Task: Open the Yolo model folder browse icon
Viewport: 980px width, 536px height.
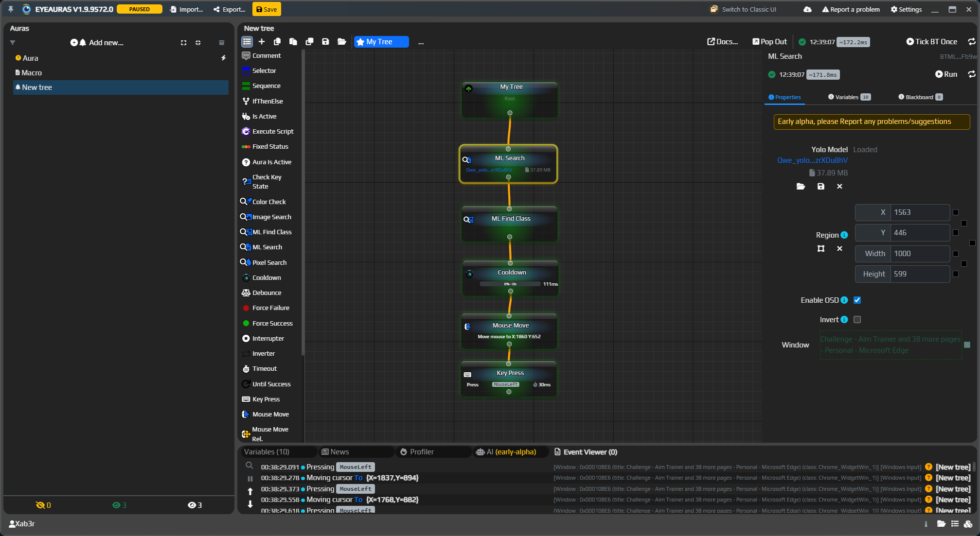Action: (x=801, y=187)
